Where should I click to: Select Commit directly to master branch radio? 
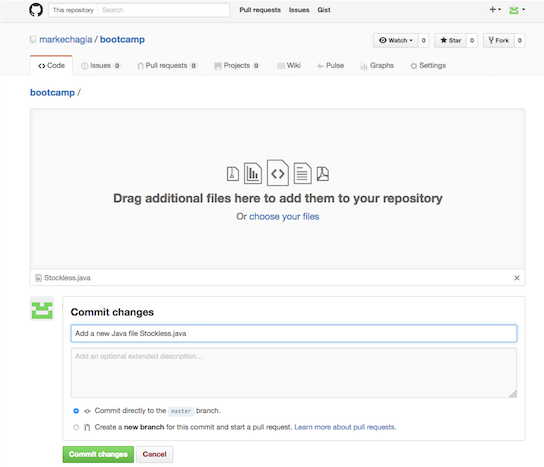(x=76, y=411)
